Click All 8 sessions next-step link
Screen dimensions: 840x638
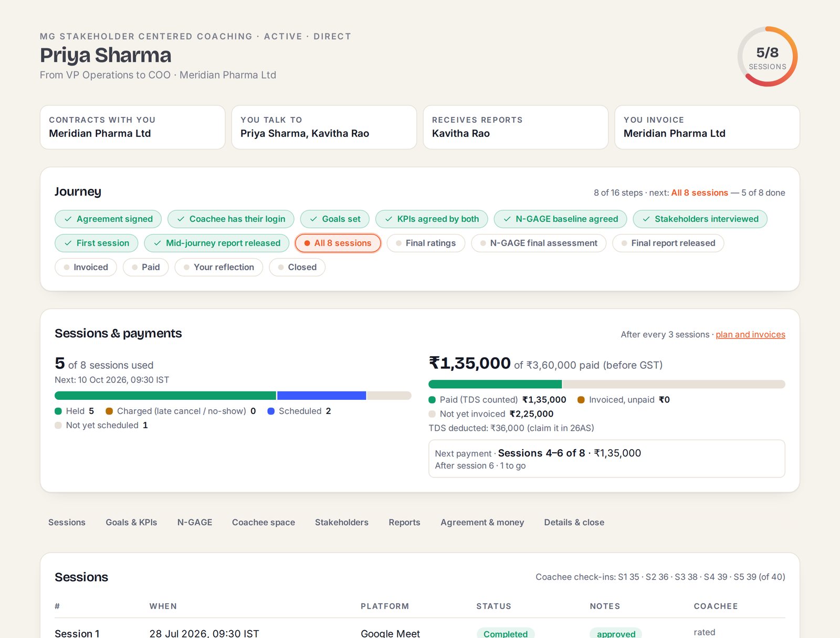[x=699, y=193]
